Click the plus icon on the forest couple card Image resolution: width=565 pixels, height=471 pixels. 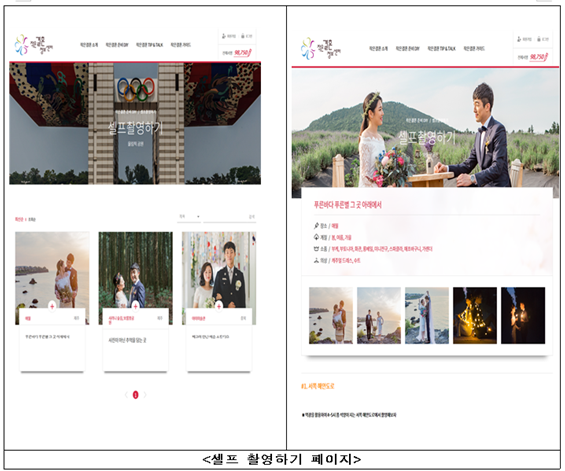coord(135,306)
